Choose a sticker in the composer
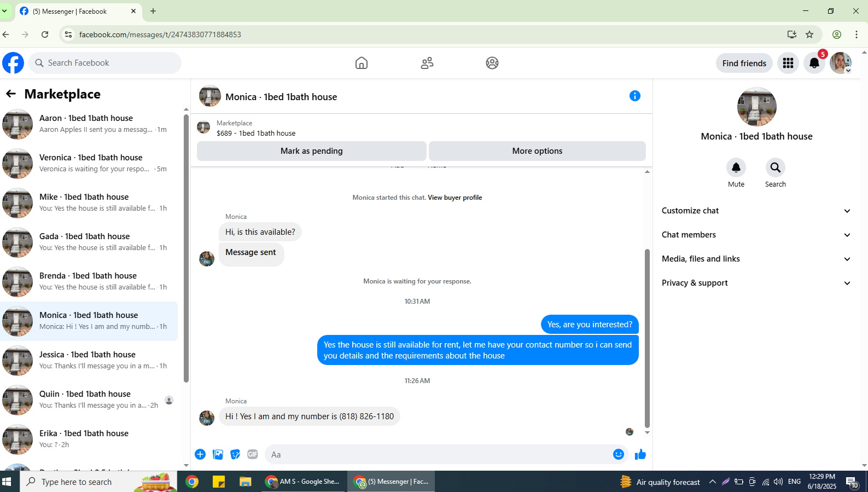Viewport: 868px width, 492px height. (235, 454)
